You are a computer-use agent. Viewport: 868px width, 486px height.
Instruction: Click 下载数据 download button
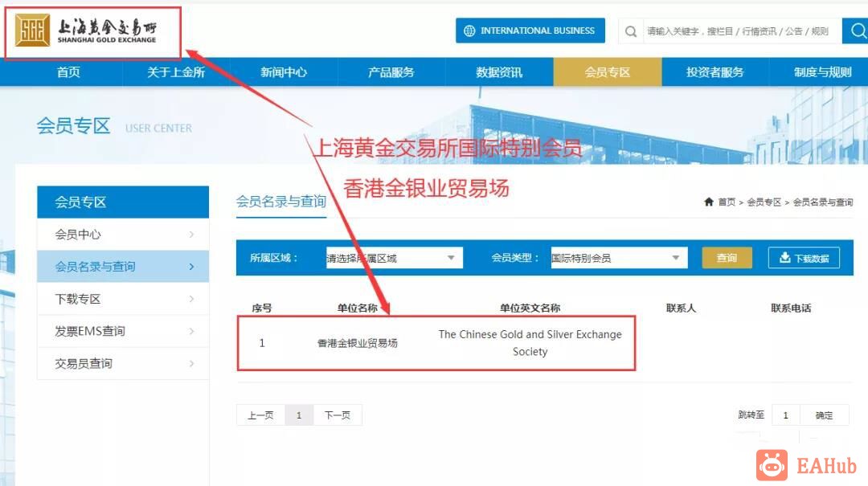pyautogui.click(x=804, y=258)
